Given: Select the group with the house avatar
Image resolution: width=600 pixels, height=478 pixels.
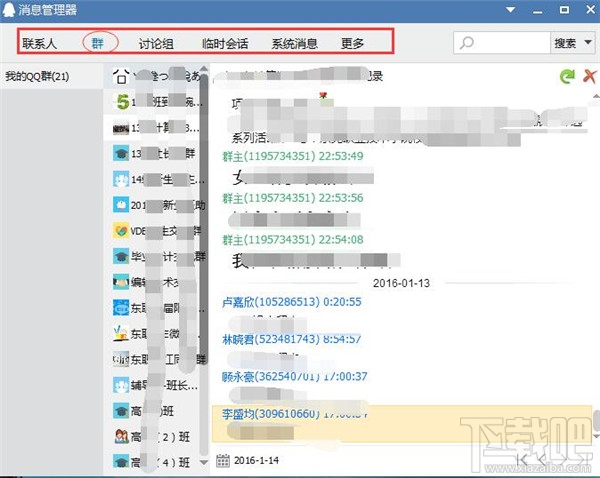Looking at the screenshot, I should 121,76.
